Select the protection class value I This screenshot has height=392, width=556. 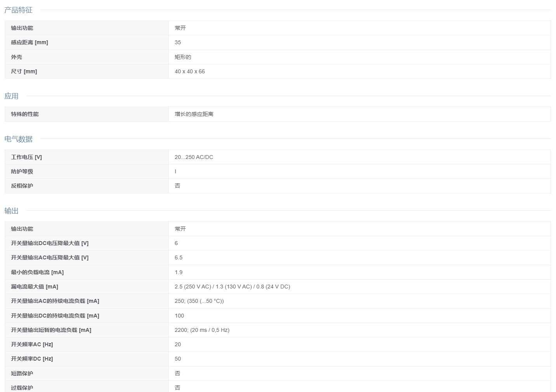pos(175,171)
